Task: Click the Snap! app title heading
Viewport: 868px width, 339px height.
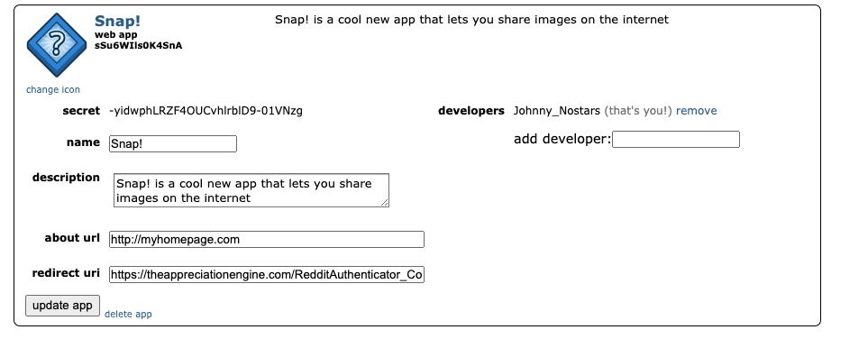Action: [117, 21]
